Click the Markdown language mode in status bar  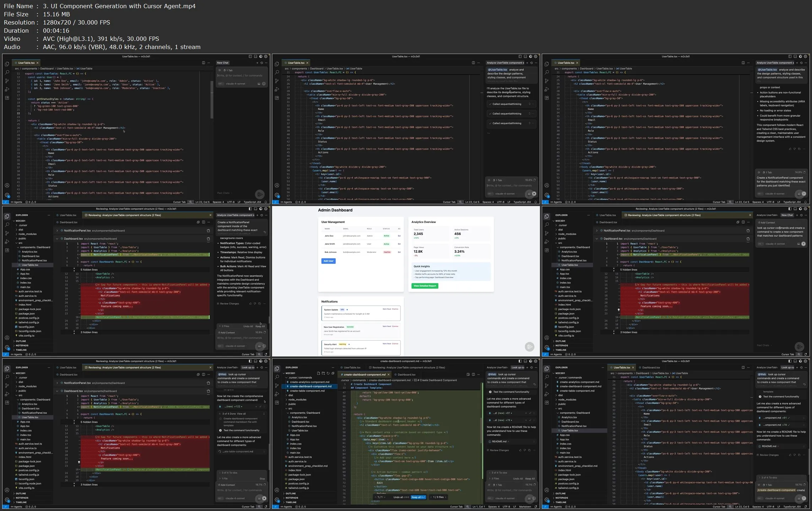click(524, 507)
